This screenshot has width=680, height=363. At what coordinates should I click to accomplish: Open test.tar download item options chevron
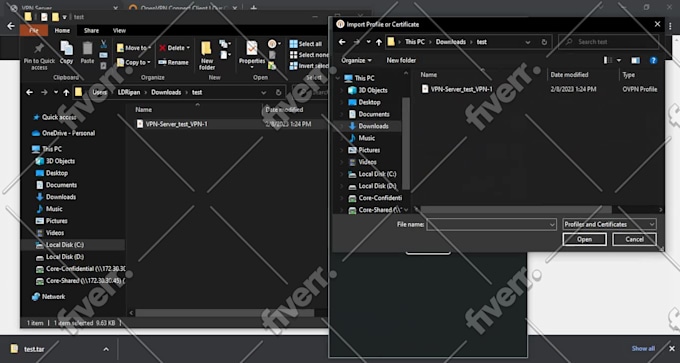tap(106, 349)
